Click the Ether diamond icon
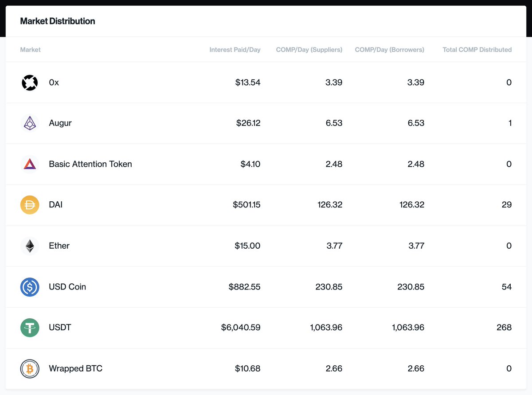Image resolution: width=532 pixels, height=395 pixels. pos(30,246)
